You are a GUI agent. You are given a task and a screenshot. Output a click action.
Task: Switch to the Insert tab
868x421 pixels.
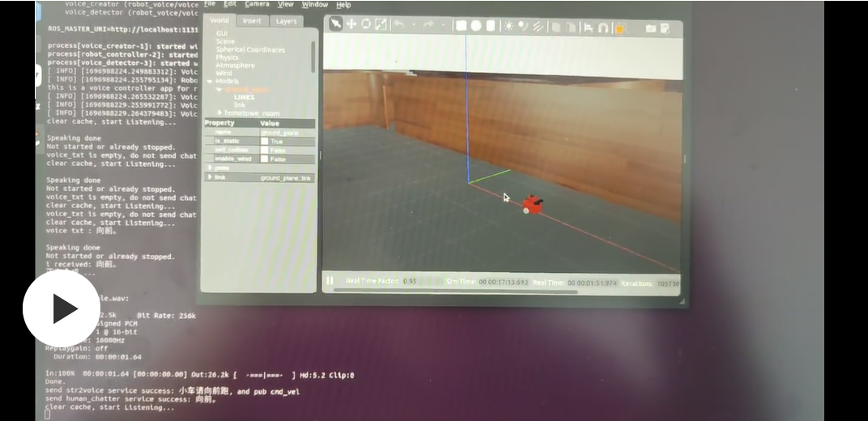pos(252,21)
